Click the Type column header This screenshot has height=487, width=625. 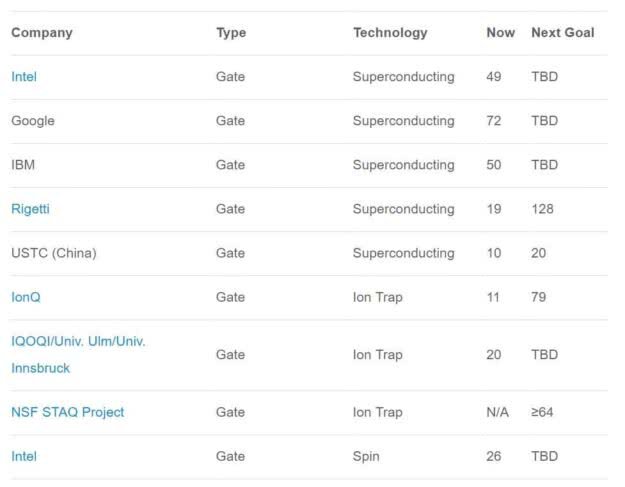click(231, 33)
